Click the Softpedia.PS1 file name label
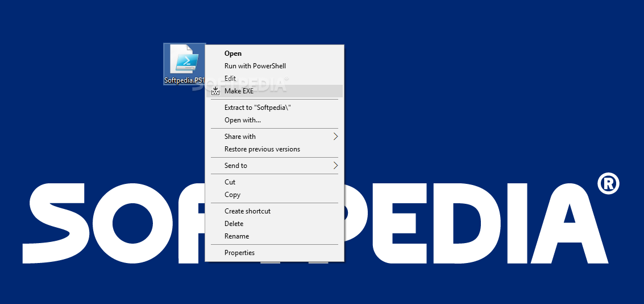644x304 pixels. [x=184, y=81]
